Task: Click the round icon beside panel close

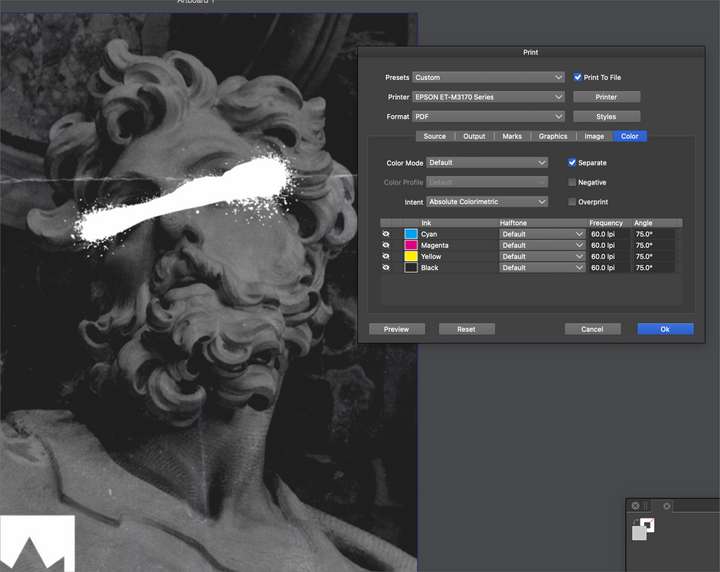Action: 667,506
